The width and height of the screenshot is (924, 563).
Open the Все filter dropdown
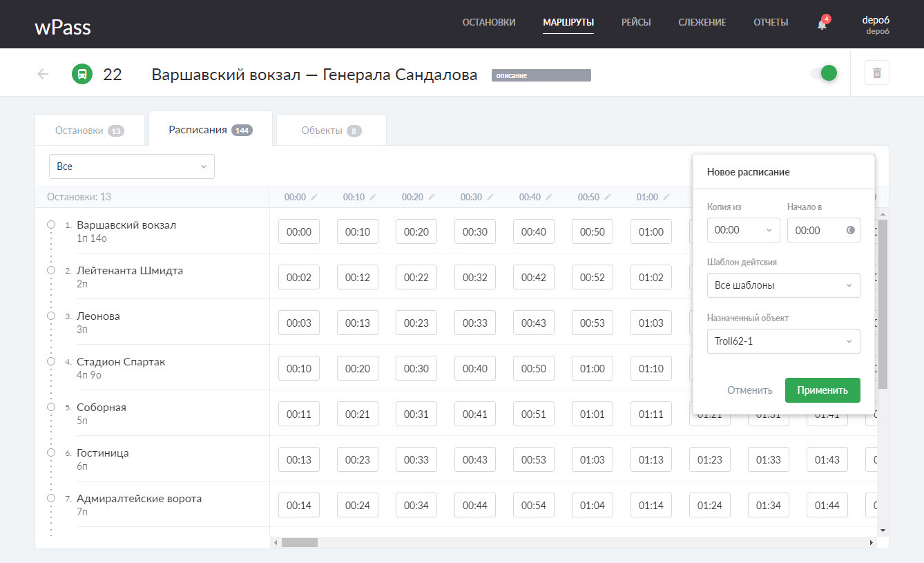131,166
